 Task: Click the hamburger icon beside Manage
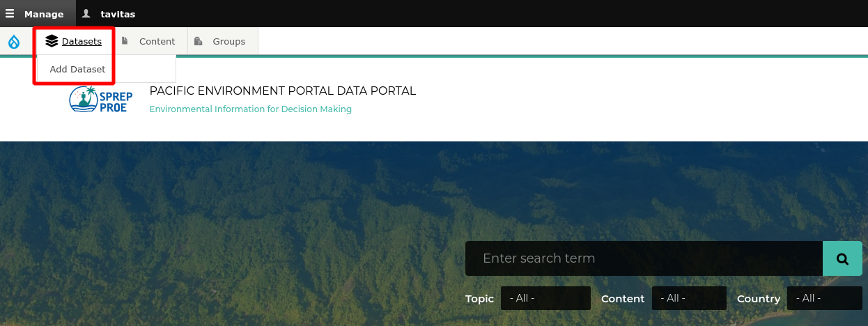tap(10, 13)
